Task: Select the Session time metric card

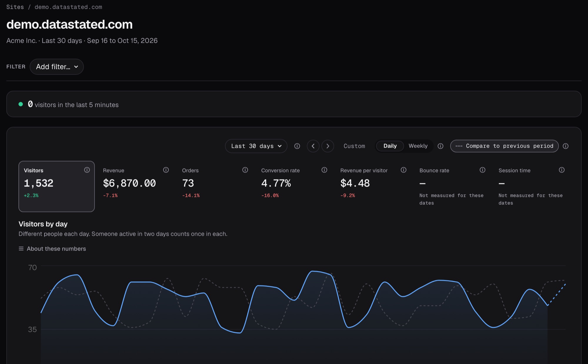Action: tap(532, 186)
